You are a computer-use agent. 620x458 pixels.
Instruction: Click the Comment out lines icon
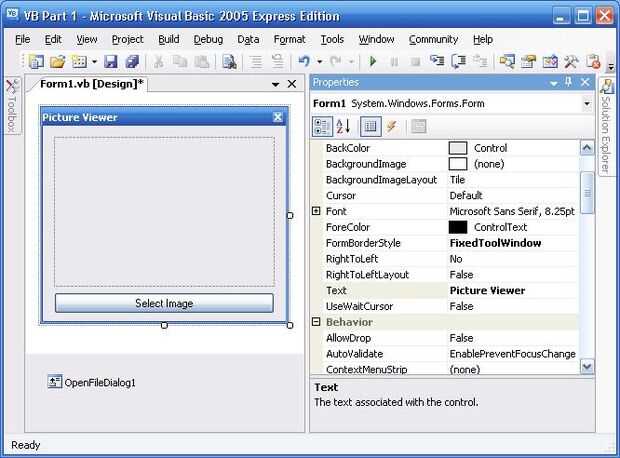(x=256, y=62)
